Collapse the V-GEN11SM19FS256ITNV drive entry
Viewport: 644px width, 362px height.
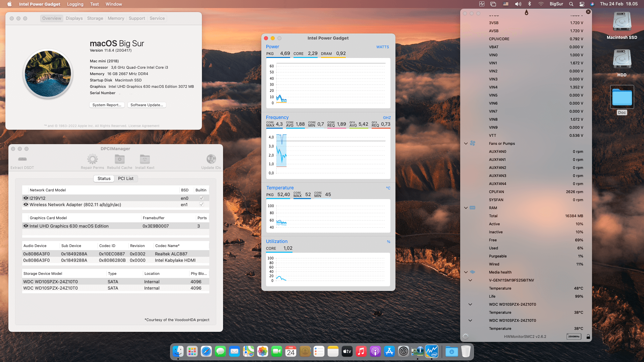pos(470,280)
